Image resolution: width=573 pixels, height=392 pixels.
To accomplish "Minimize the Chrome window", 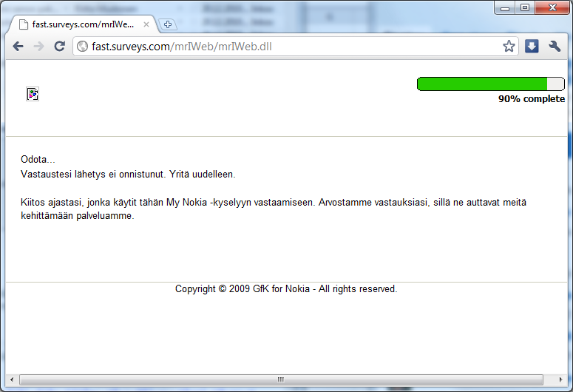I will point(506,7).
